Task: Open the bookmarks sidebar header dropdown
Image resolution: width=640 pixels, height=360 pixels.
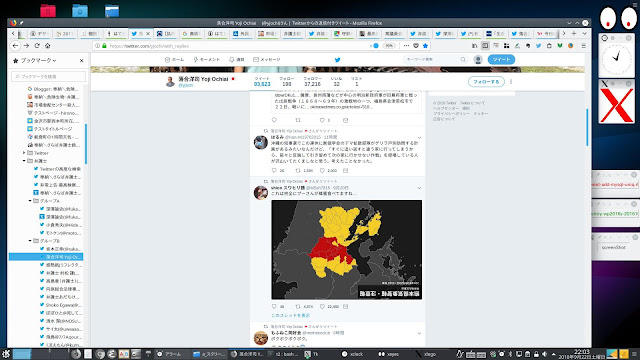Action: point(35,60)
